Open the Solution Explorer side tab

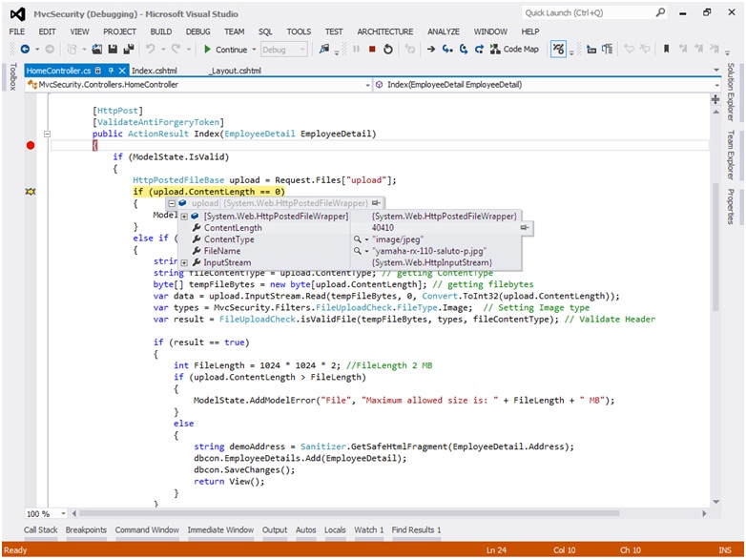coord(731,92)
